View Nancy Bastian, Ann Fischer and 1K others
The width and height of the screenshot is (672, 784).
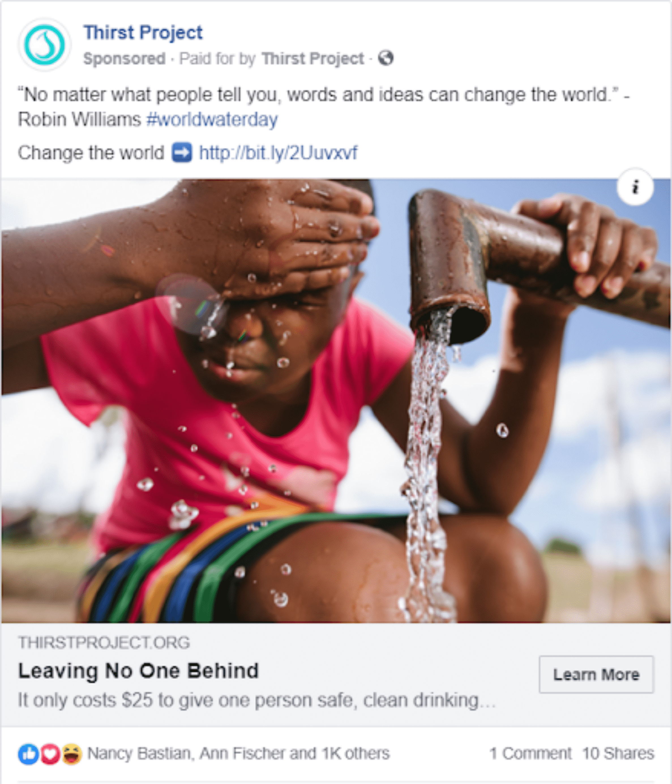[x=238, y=754]
